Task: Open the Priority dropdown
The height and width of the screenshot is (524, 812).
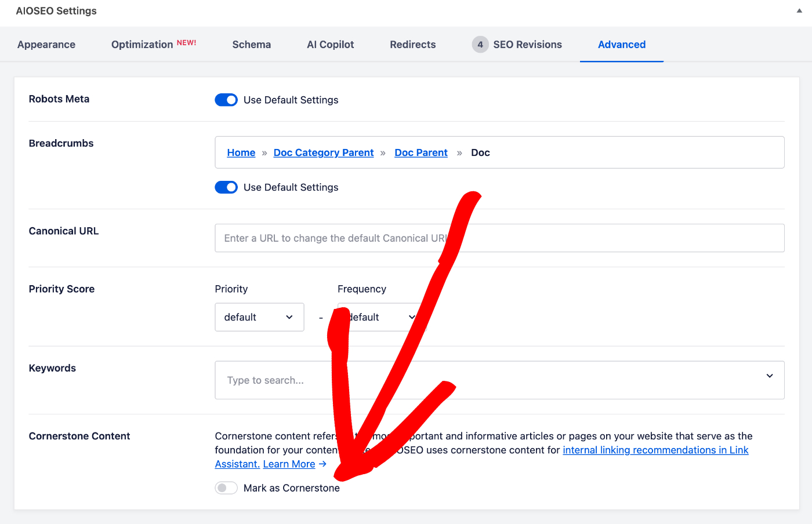Action: point(259,317)
